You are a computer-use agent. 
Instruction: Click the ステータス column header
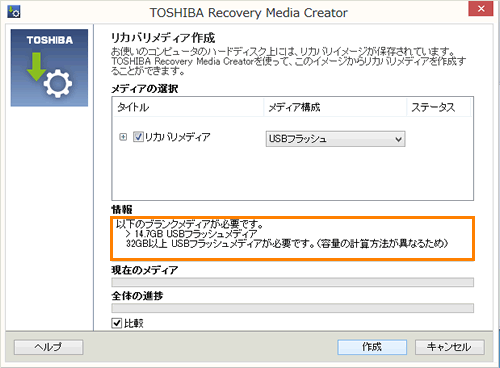(x=439, y=107)
